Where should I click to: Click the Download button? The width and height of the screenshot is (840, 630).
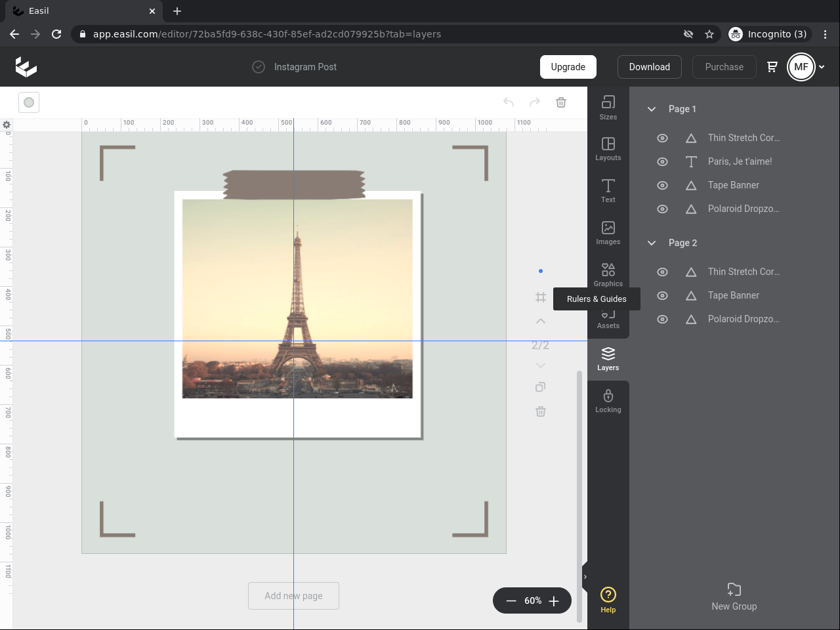point(649,67)
